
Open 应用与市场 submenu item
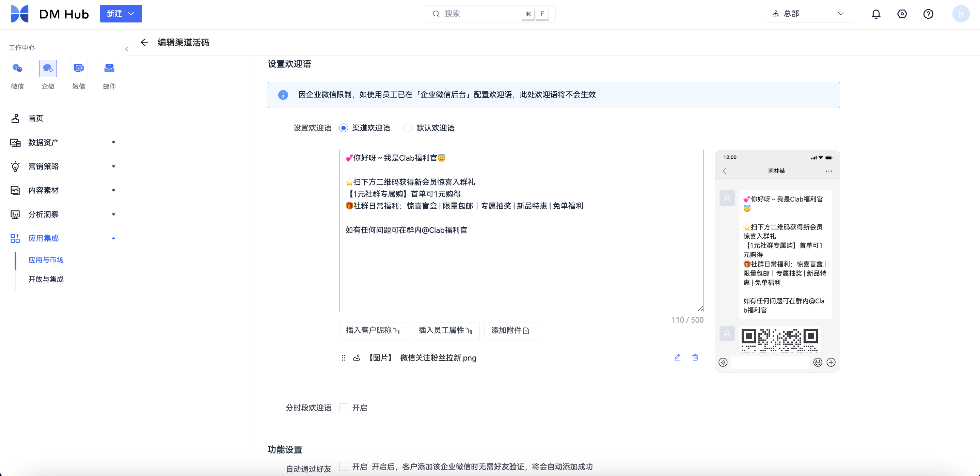[x=46, y=260]
